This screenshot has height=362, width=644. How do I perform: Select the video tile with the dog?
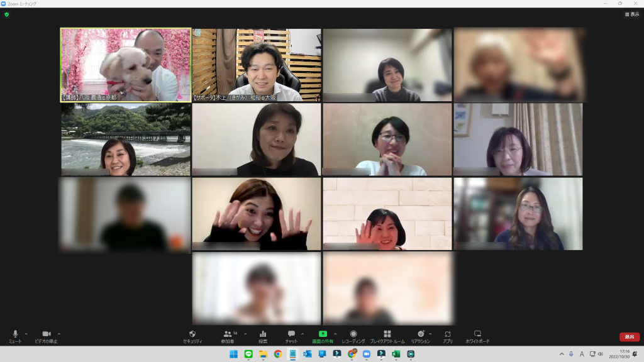[126, 65]
